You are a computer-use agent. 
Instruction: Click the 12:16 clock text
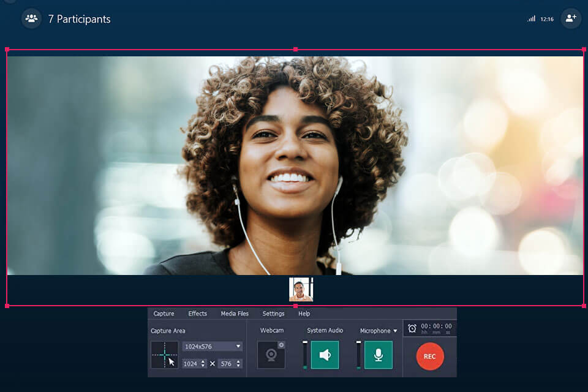547,19
